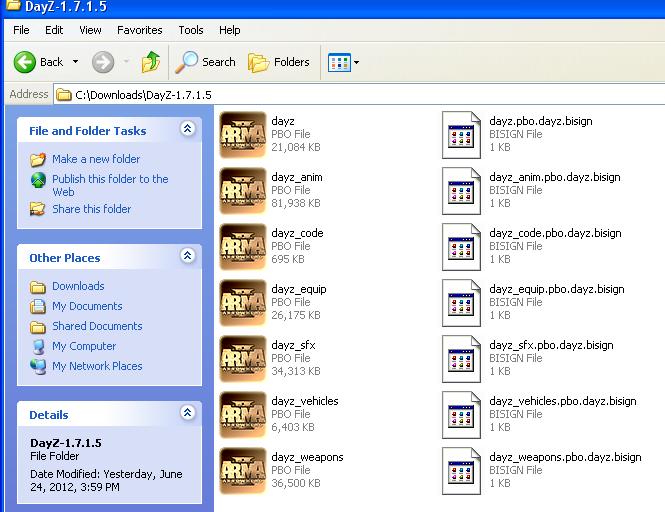Go to My Documents link
The image size is (665, 512).
pyautogui.click(x=87, y=306)
